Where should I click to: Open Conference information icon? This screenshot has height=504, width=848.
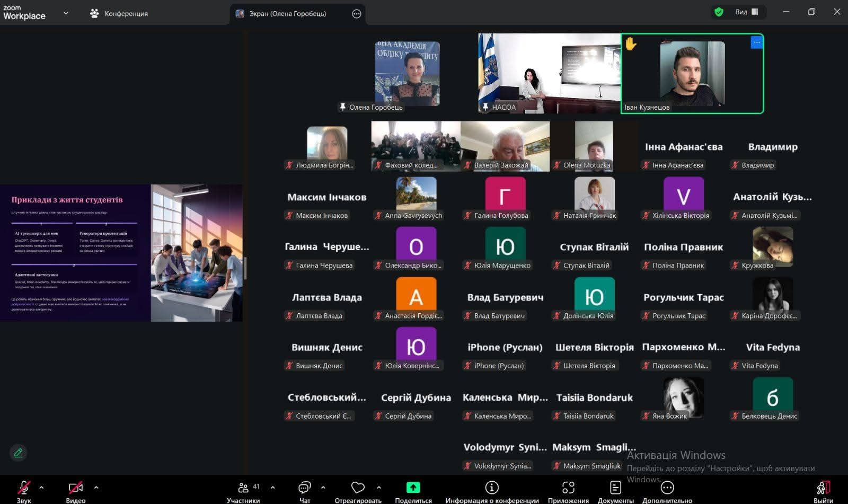[491, 488]
